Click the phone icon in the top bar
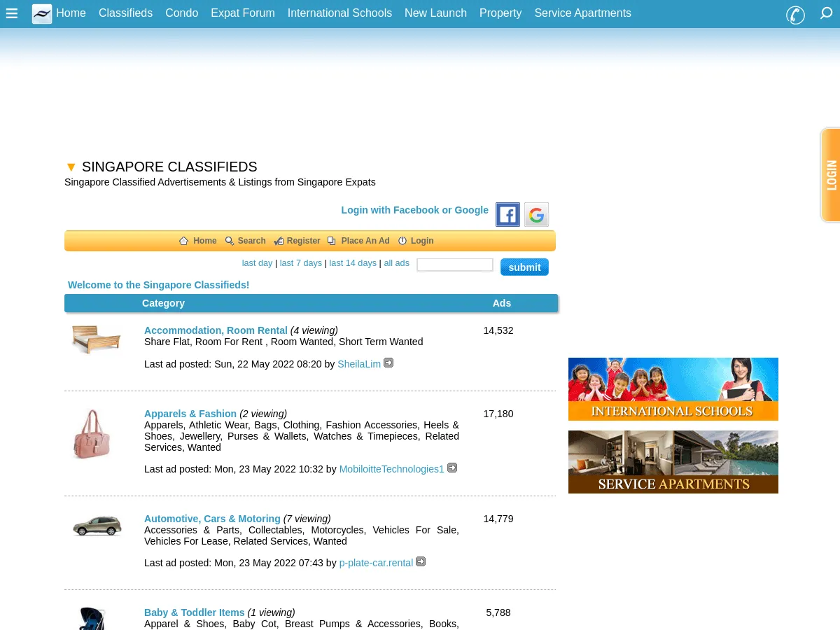 tap(795, 15)
